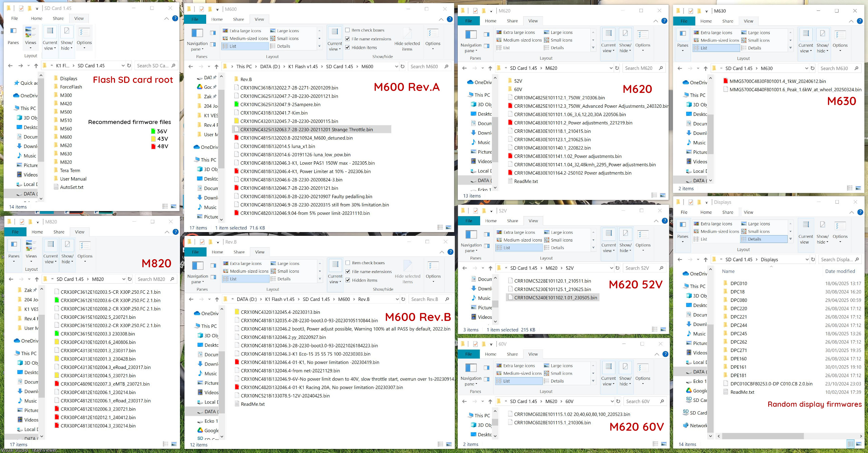
Task: Open Home tab in Displays window
Action: coord(706,212)
